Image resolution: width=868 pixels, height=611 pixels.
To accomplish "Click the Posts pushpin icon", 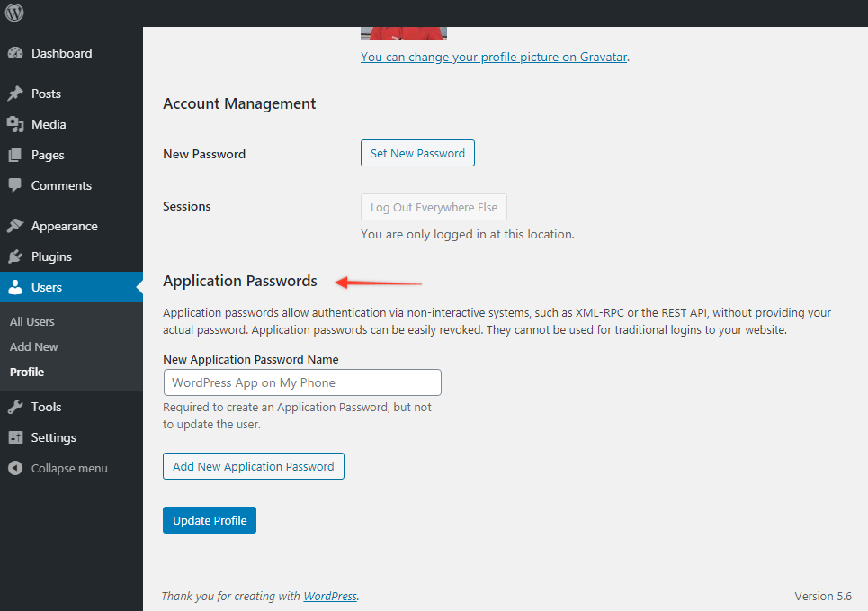I will tap(15, 94).
